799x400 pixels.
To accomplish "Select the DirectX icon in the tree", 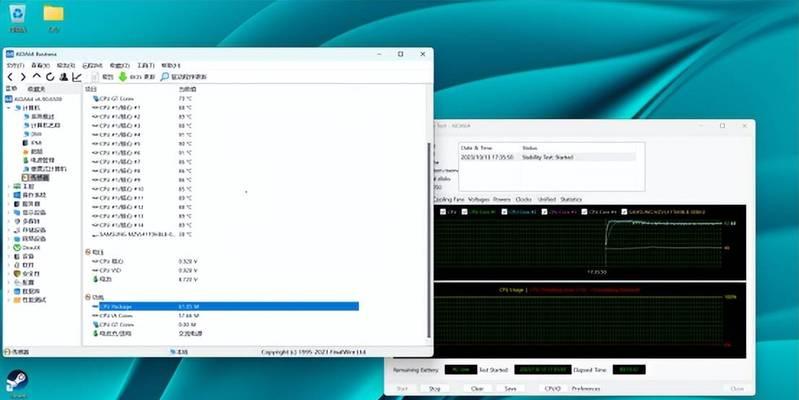I will point(17,248).
